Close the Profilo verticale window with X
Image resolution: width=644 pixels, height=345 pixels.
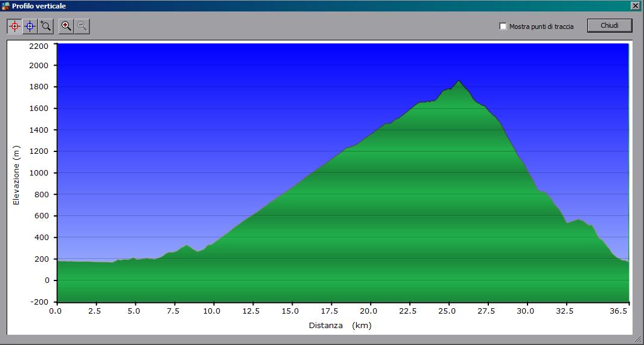[635, 6]
